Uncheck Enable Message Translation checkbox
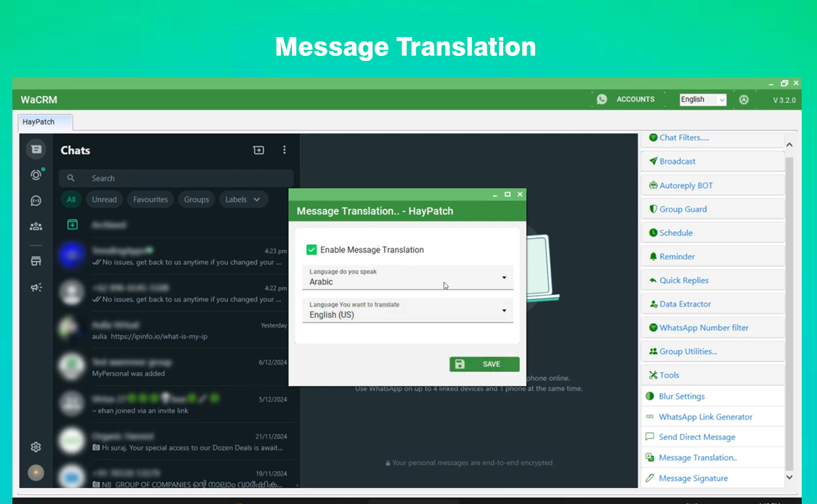817x504 pixels. click(312, 250)
